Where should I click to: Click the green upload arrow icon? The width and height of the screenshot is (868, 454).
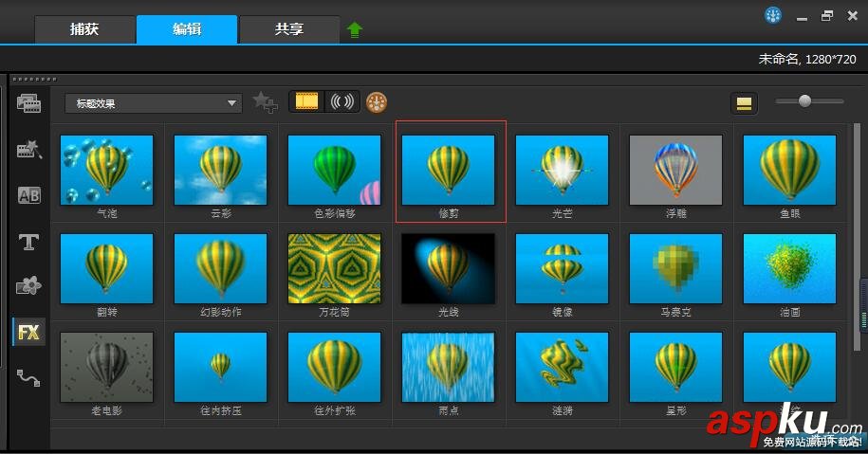(354, 29)
